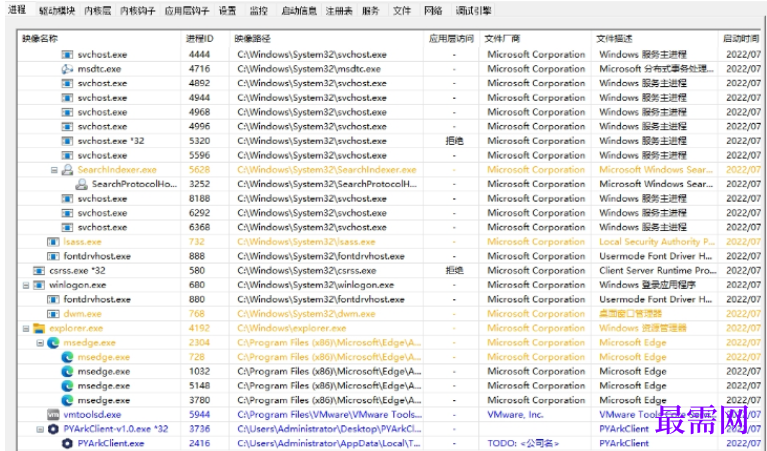Screen dimensions: 767x451
Task: Click the VMware, Inc. vendor cell
Action: [516, 415]
